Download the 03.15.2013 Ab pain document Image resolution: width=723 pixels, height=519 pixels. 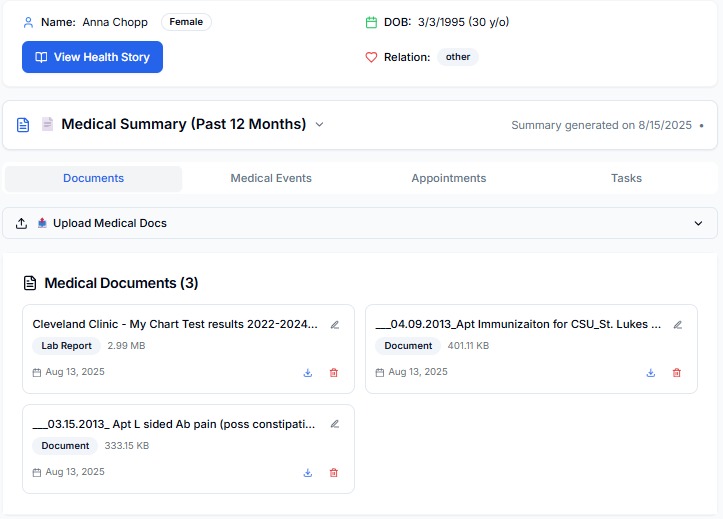click(308, 472)
